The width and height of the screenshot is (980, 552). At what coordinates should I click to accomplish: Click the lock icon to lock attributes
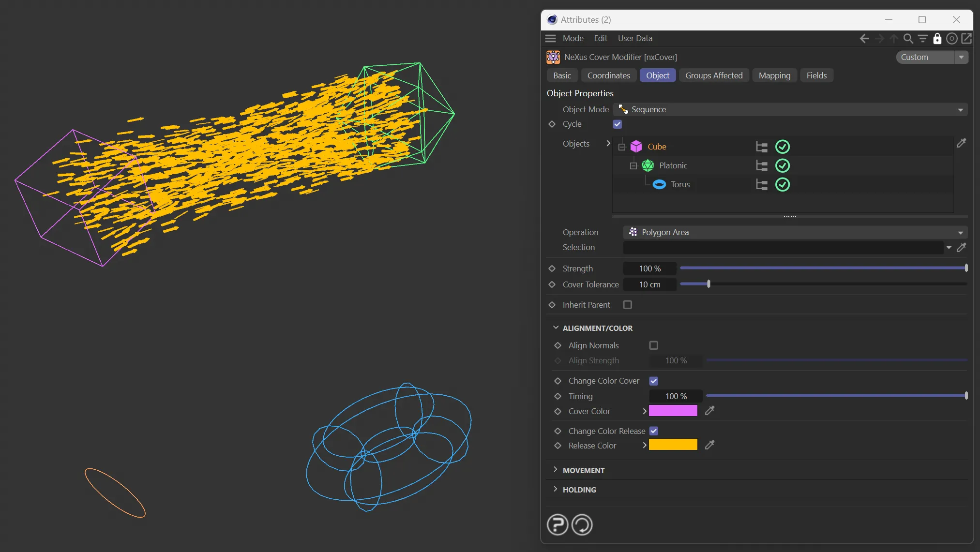[x=937, y=38]
